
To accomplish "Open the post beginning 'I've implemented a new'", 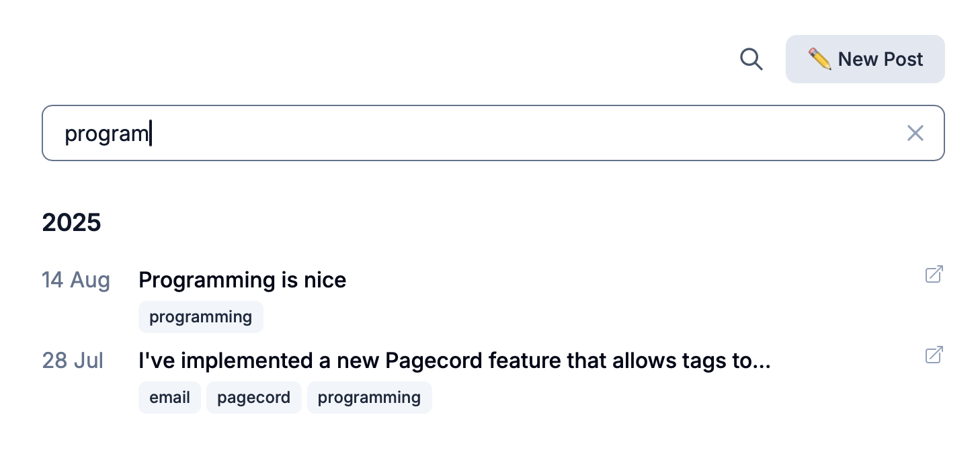I will coord(454,361).
